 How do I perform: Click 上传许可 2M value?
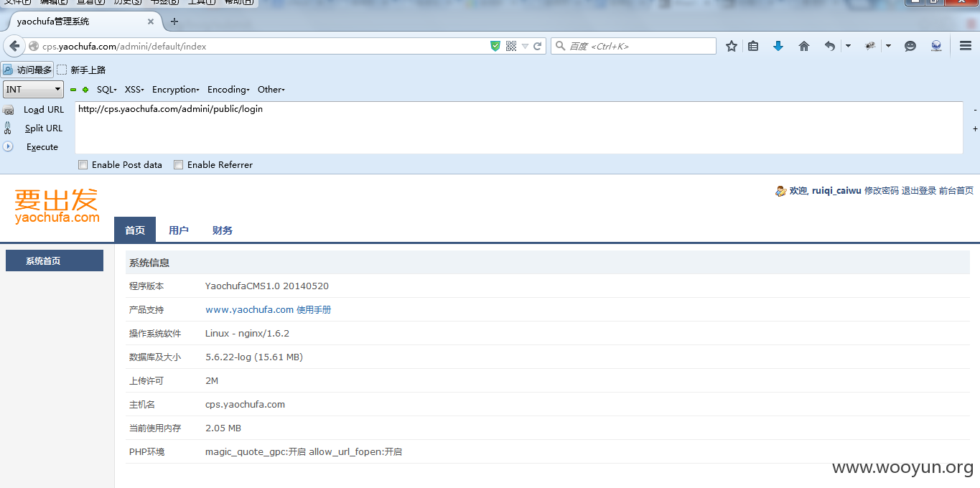click(x=212, y=381)
